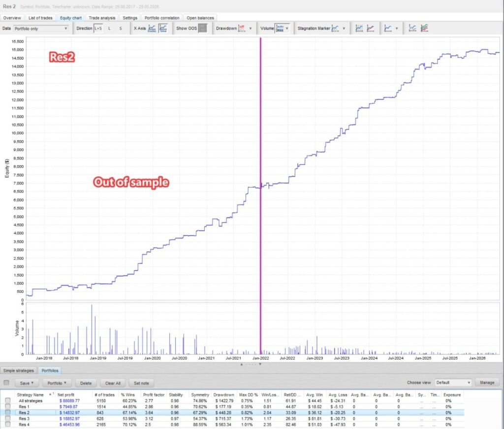The image size is (504, 429).
Task: Open the Open balances tab
Action: pos(200,18)
